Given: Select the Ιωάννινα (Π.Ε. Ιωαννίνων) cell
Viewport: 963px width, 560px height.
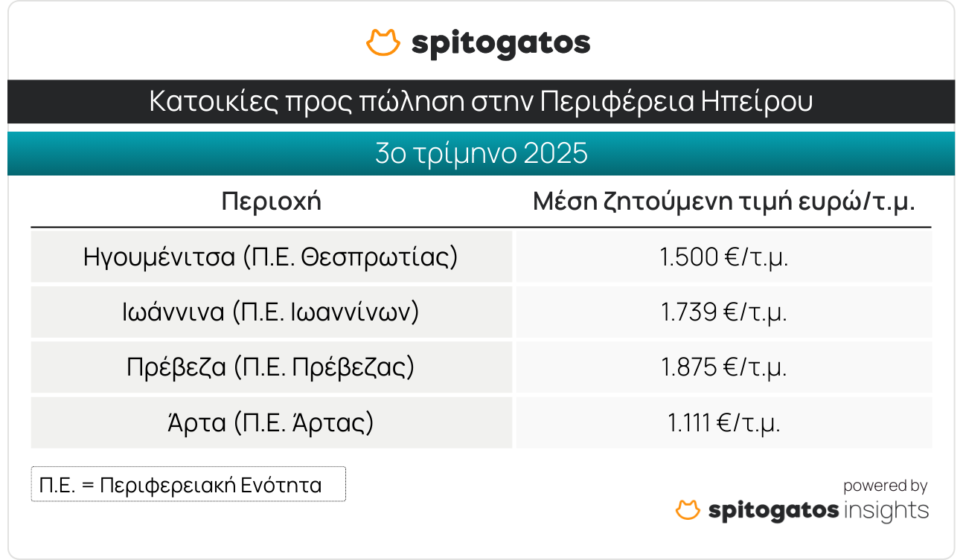Looking at the screenshot, I should click(271, 312).
